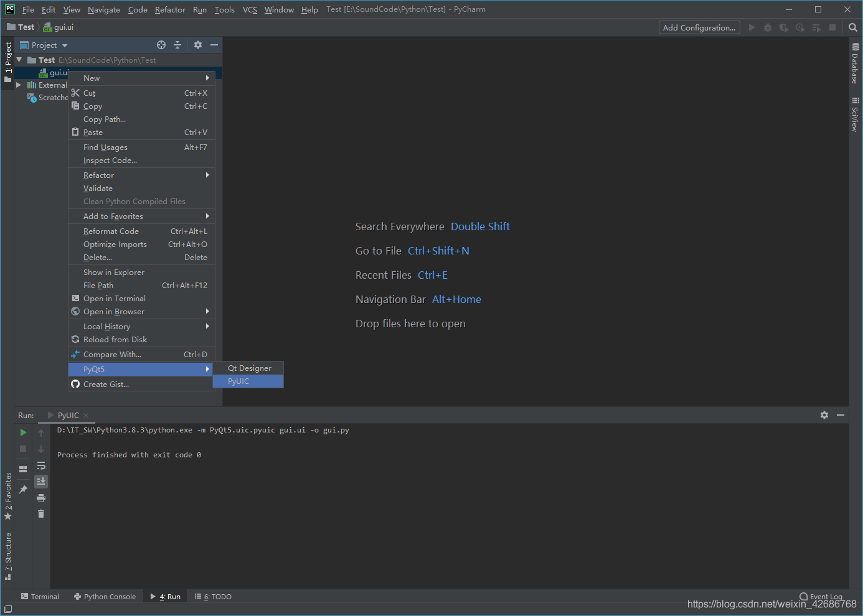Click the toolbar Profile icon
Viewport: 863px width, 616px height.
[x=800, y=27]
